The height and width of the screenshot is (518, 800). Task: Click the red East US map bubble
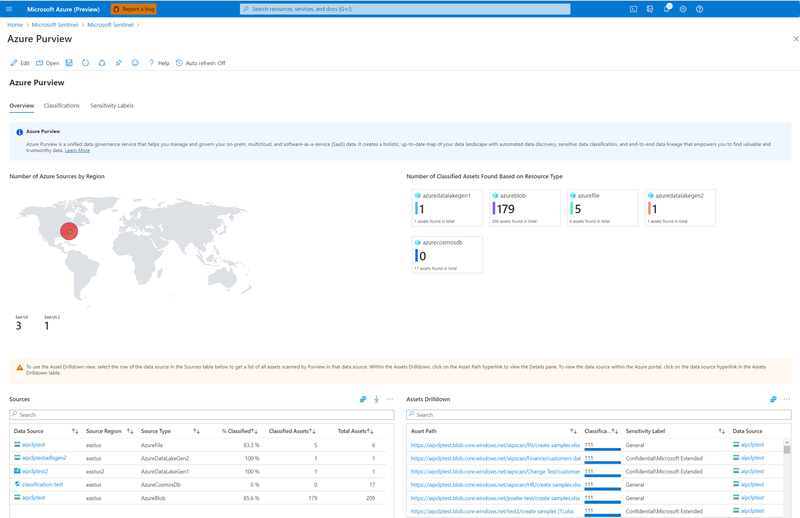point(69,231)
